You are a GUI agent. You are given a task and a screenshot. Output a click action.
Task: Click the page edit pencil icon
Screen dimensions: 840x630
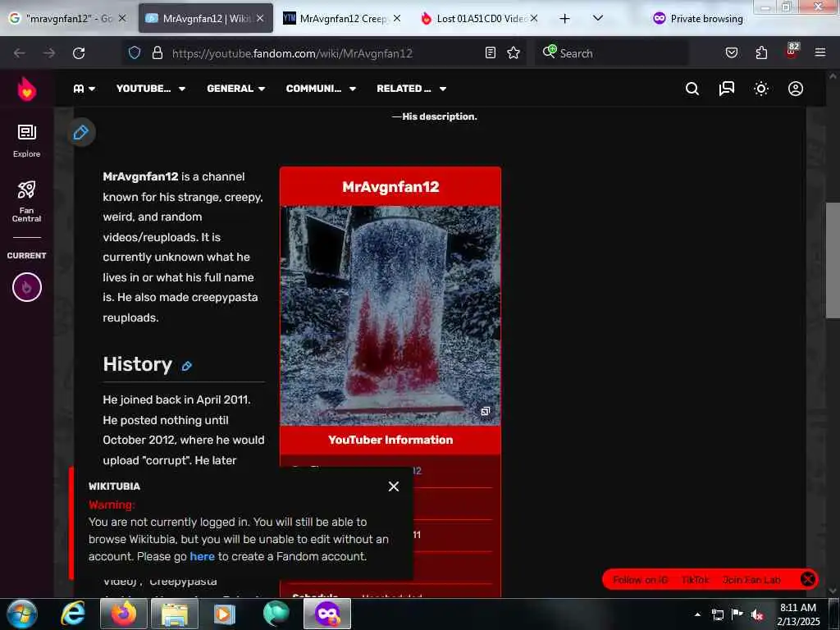(x=81, y=132)
